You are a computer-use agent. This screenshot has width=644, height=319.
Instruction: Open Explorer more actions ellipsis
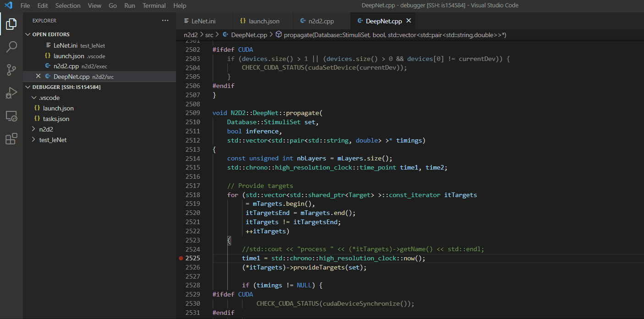[165, 21]
